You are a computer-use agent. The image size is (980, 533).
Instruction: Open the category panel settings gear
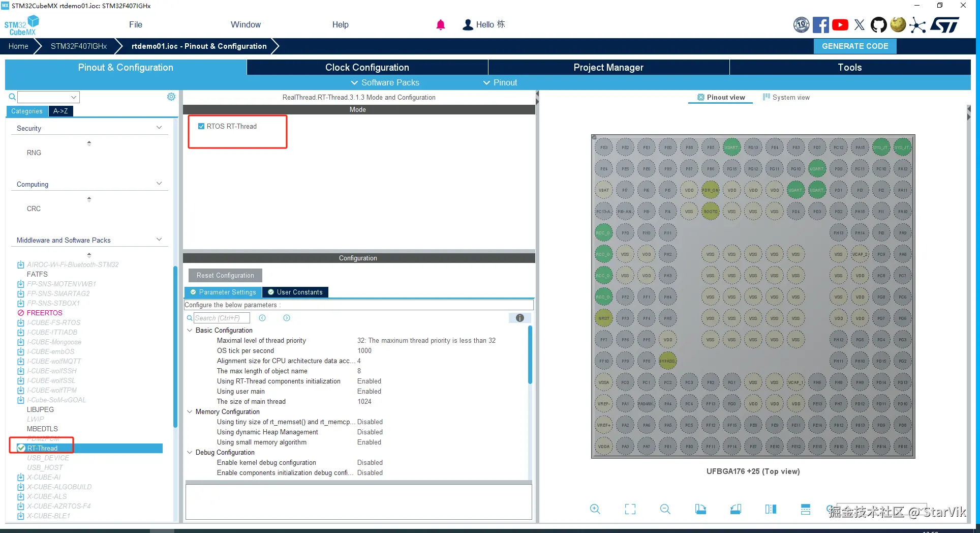[171, 97]
